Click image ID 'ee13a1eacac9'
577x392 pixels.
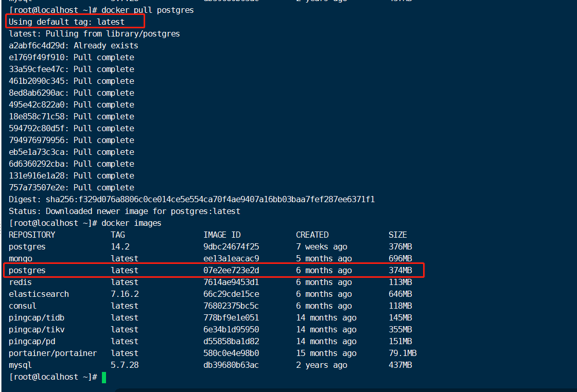(x=231, y=259)
